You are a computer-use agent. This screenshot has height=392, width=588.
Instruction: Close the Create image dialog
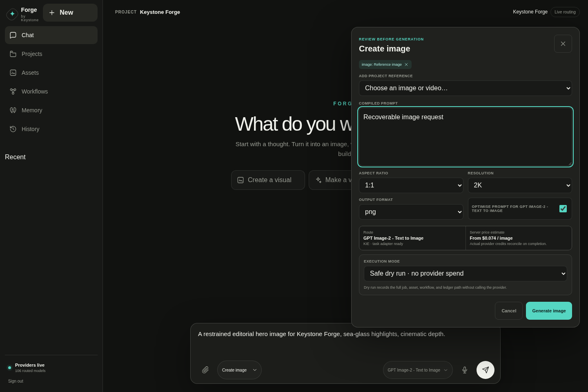pos(563,44)
